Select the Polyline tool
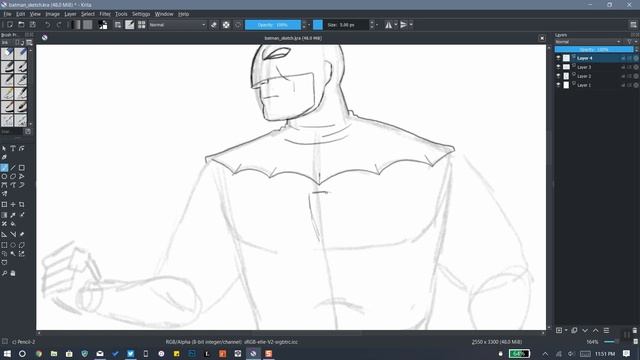This screenshot has height=360, width=640. coord(22,177)
